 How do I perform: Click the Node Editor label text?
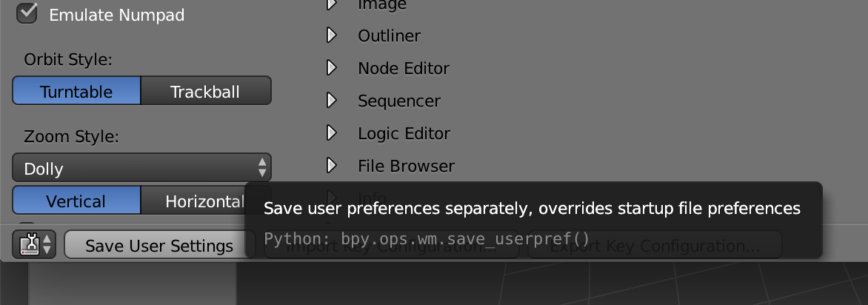pyautogui.click(x=404, y=68)
